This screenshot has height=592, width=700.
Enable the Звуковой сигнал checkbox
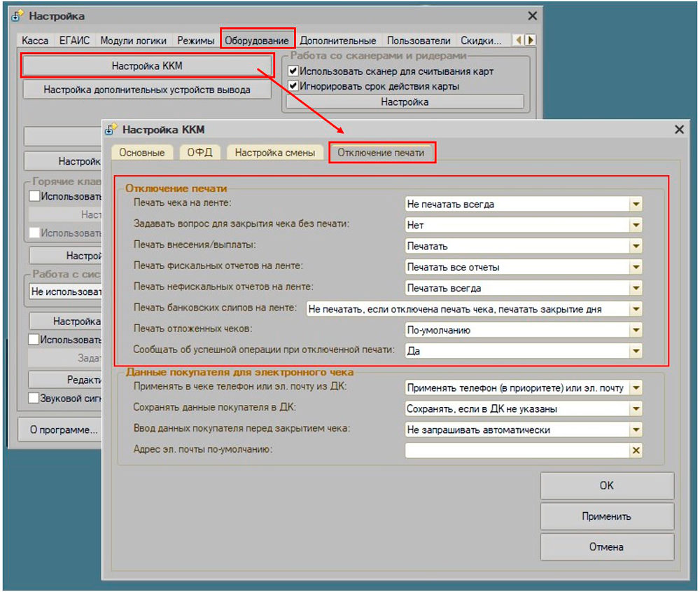pyautogui.click(x=34, y=398)
